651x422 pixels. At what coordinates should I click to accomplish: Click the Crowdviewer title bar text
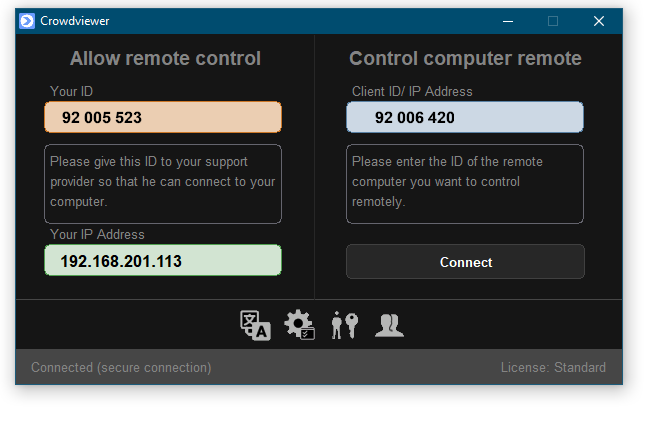pyautogui.click(x=75, y=21)
